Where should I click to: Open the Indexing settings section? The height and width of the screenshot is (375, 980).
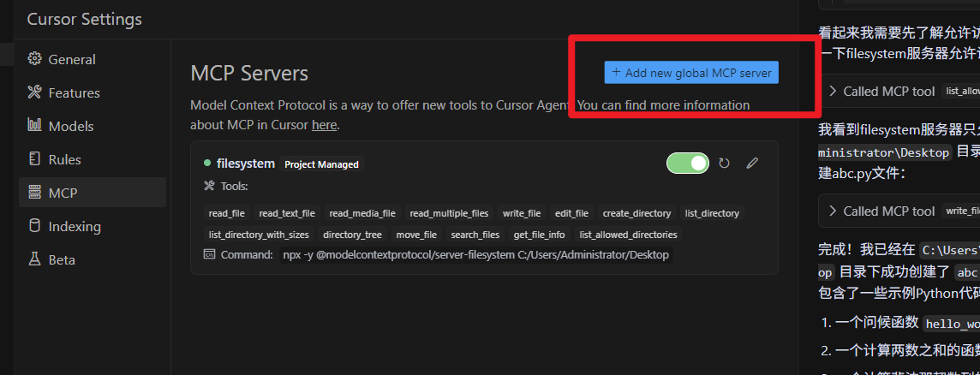click(x=93, y=226)
